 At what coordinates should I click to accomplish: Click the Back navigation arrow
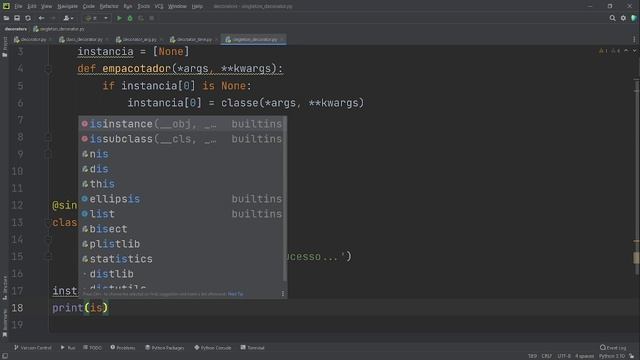pos(41,18)
